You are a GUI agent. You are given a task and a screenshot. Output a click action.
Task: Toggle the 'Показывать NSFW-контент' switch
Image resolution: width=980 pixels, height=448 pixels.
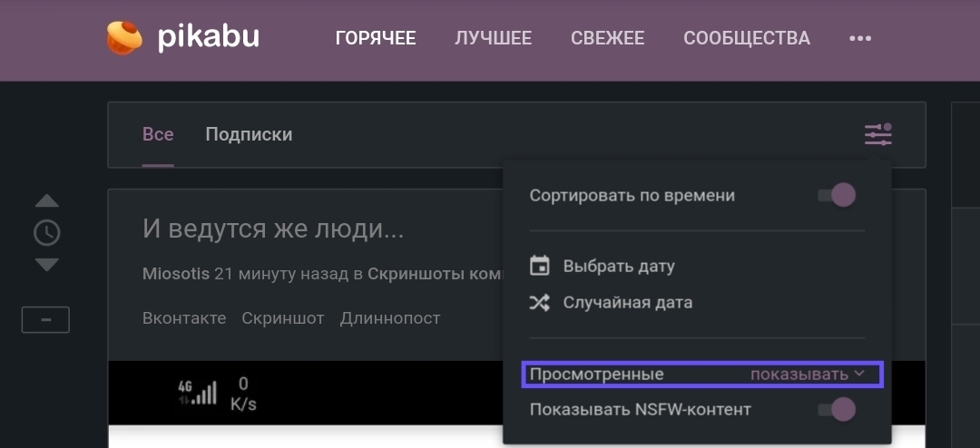tap(836, 409)
